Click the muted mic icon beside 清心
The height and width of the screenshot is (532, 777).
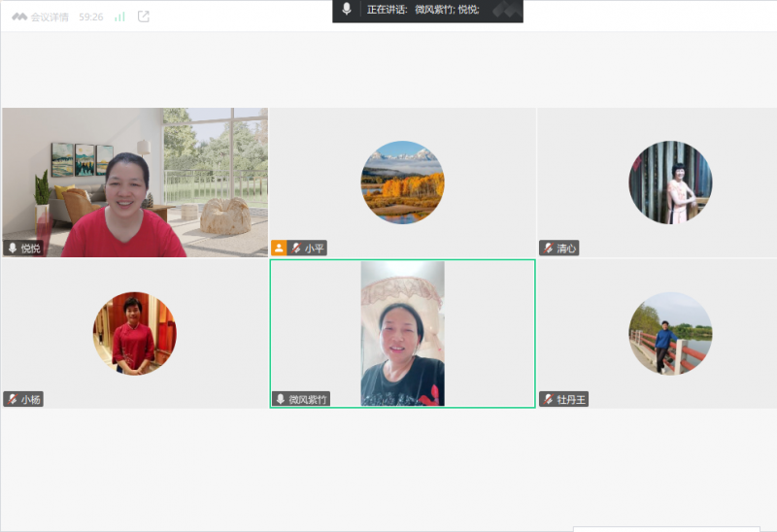(549, 249)
